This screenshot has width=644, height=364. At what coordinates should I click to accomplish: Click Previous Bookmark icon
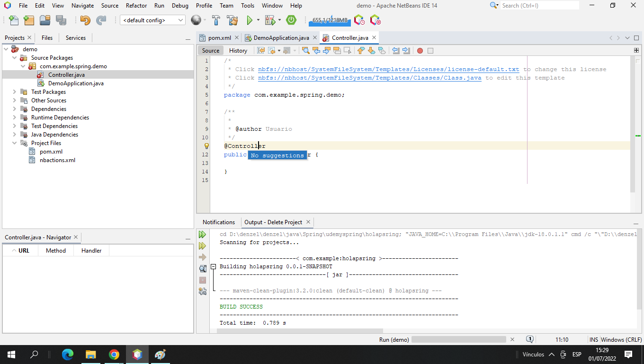(x=361, y=51)
